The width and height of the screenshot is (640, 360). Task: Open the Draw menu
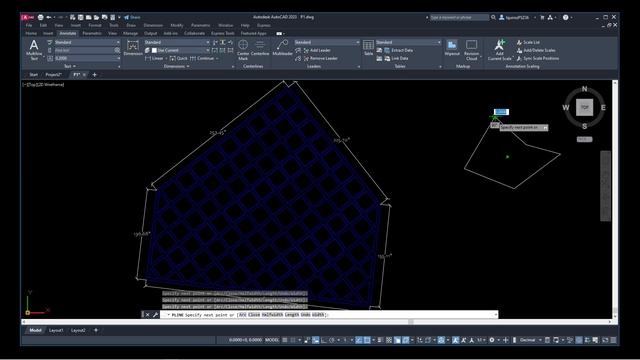tap(131, 25)
